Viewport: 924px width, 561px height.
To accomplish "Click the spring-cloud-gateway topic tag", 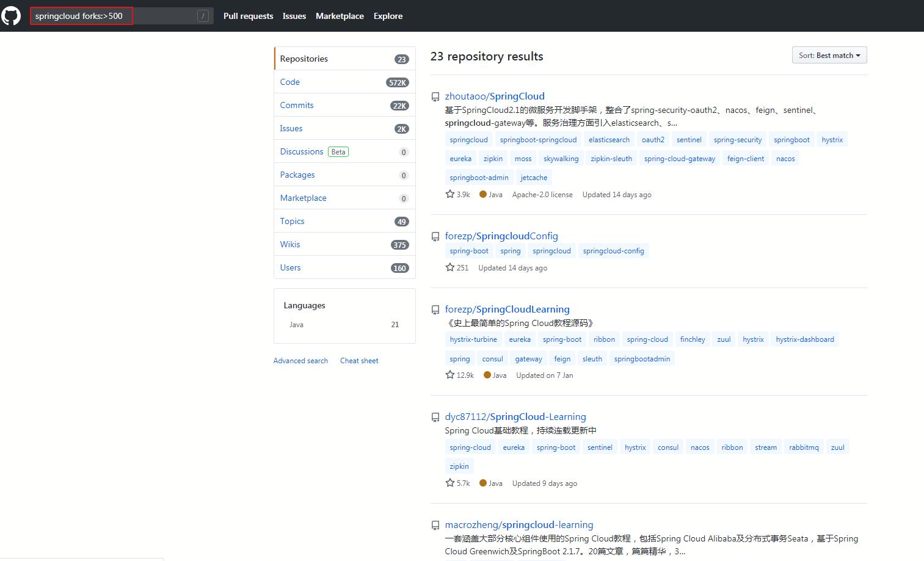I will [x=680, y=159].
